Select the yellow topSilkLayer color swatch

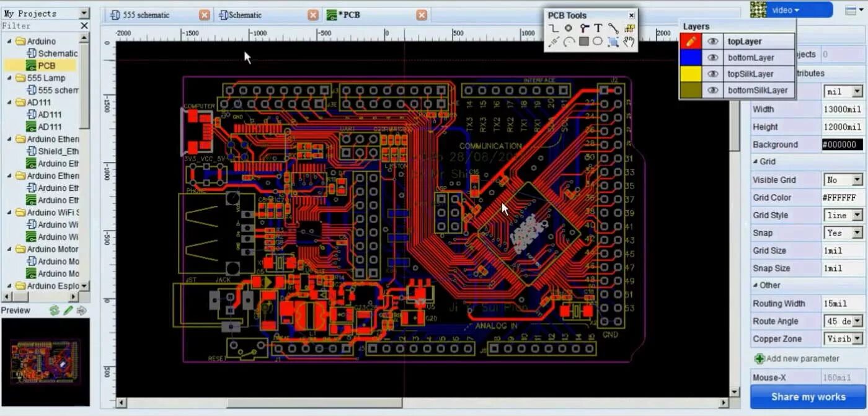[x=691, y=74]
